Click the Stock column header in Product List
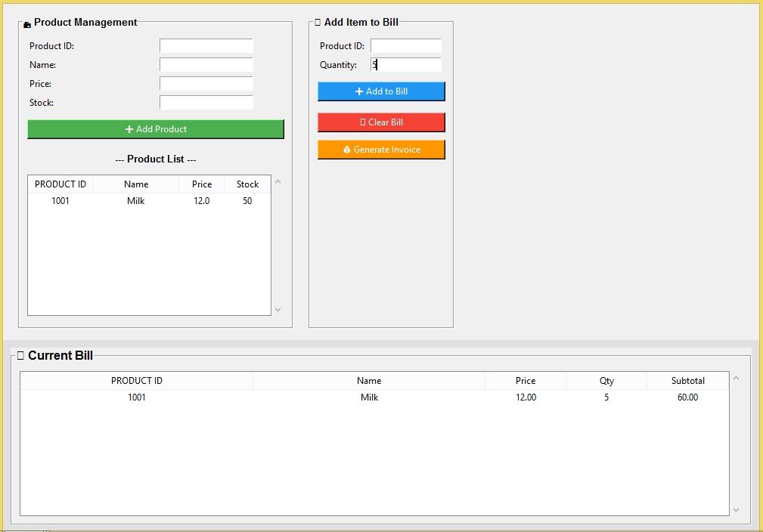The image size is (763, 532). [x=247, y=184]
